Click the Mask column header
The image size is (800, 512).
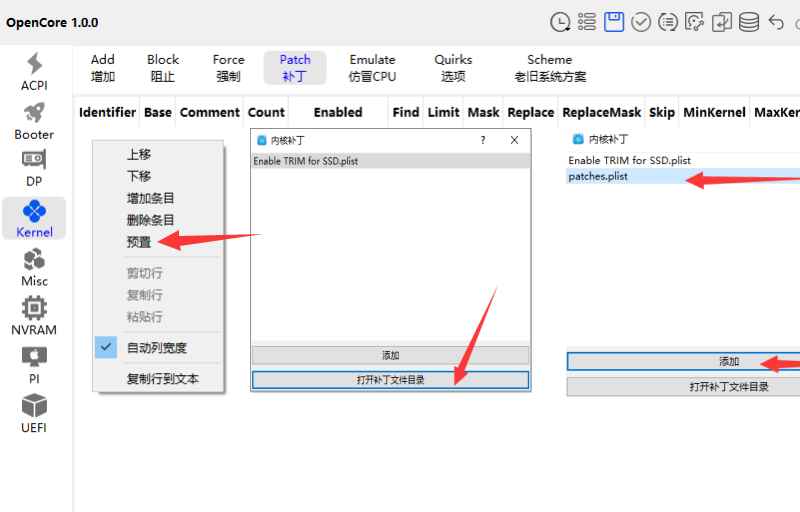(483, 112)
